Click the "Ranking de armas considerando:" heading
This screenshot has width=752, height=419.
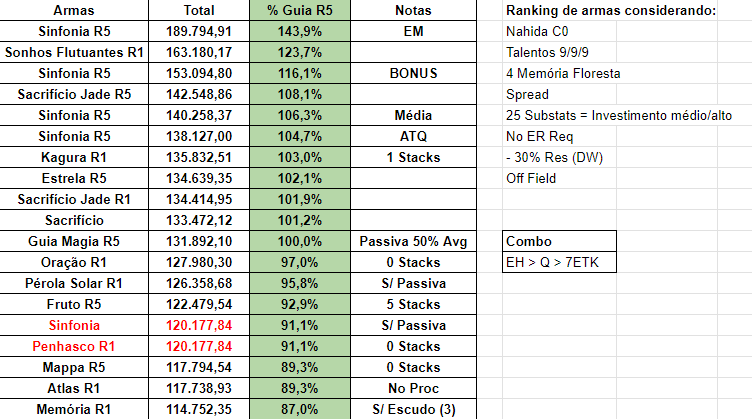point(611,10)
